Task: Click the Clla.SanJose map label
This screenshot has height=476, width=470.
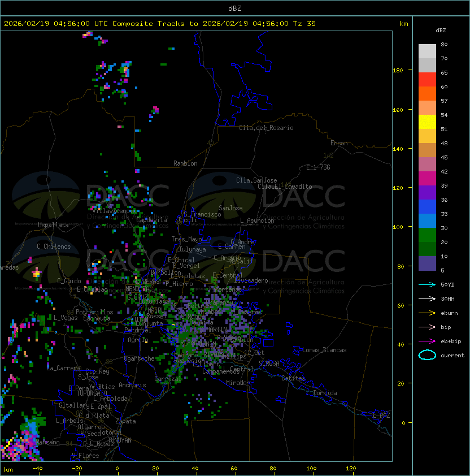Action: [256, 180]
